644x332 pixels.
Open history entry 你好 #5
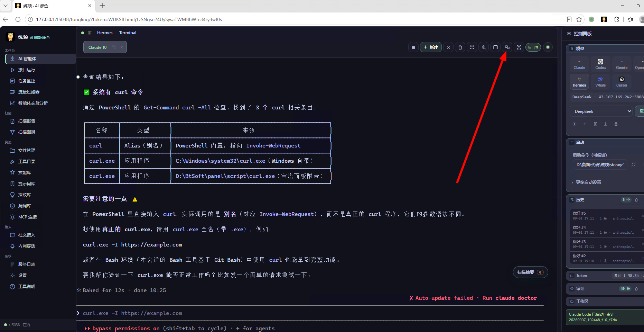coord(606,216)
